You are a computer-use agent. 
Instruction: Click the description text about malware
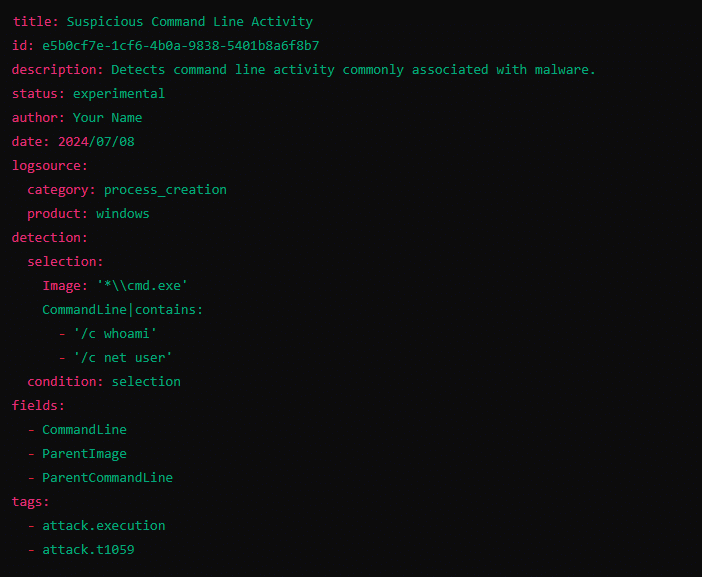(x=353, y=70)
